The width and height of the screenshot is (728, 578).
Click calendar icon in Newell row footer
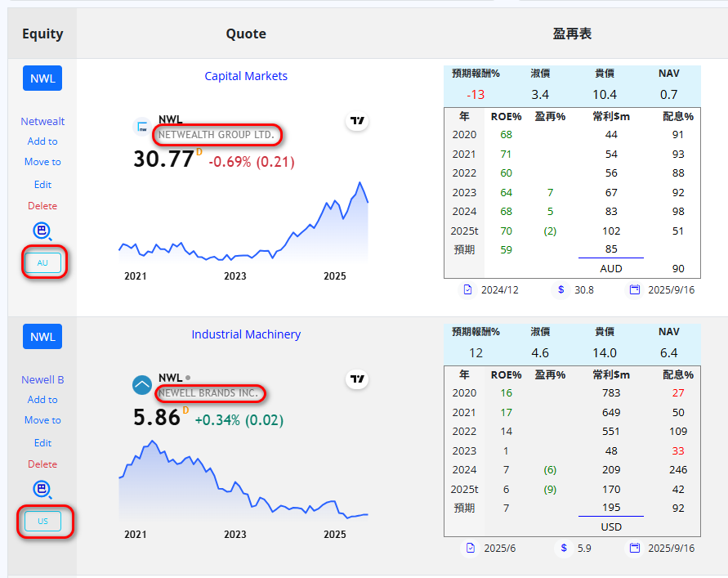tap(634, 549)
